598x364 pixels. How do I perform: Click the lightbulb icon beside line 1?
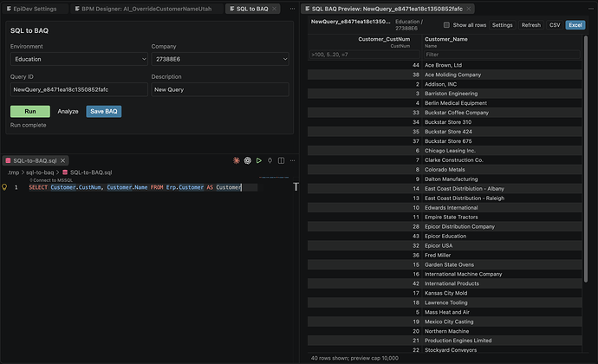[4, 187]
